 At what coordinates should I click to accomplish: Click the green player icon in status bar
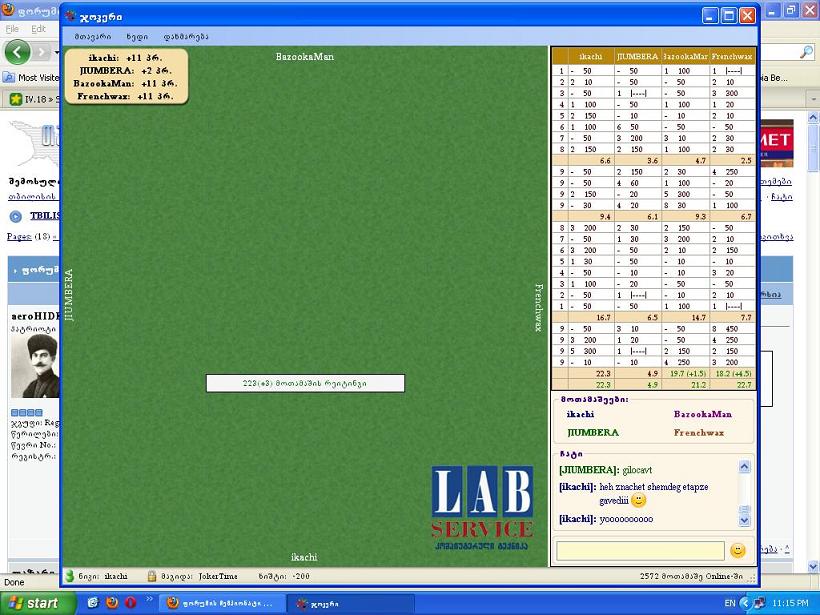coord(69,576)
